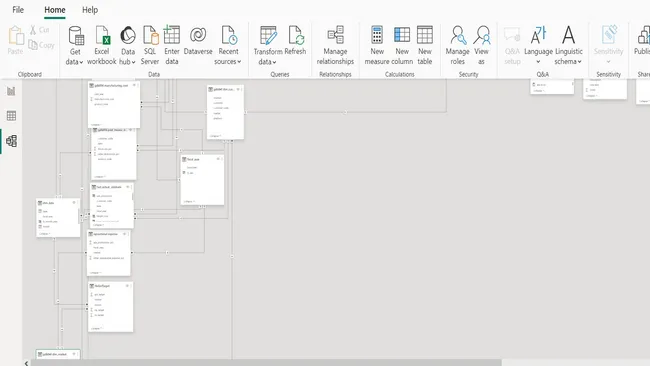Click the horizontal scrollbar thumb
The height and width of the screenshot is (366, 650).
[x=265, y=363]
